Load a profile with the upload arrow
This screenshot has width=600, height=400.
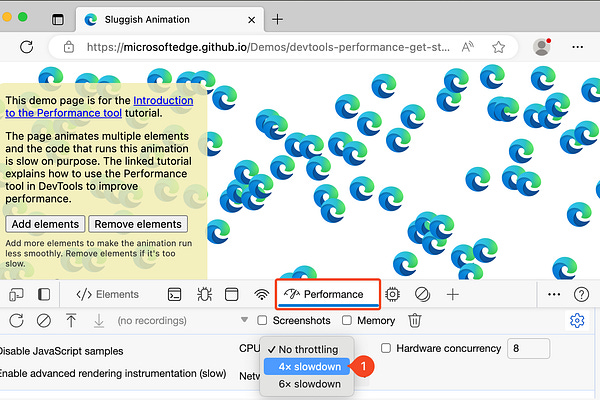click(x=71, y=320)
